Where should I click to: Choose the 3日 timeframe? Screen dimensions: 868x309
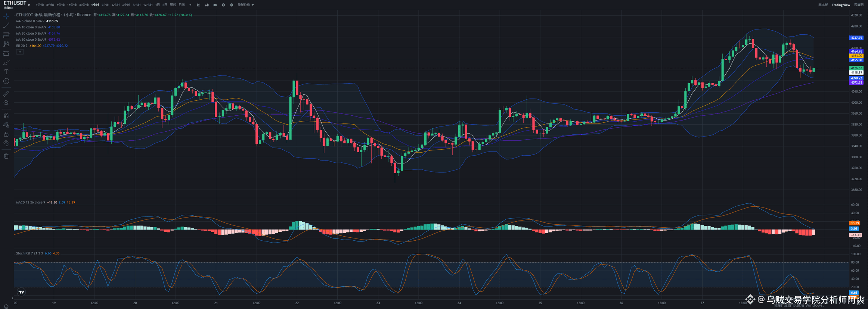point(165,5)
